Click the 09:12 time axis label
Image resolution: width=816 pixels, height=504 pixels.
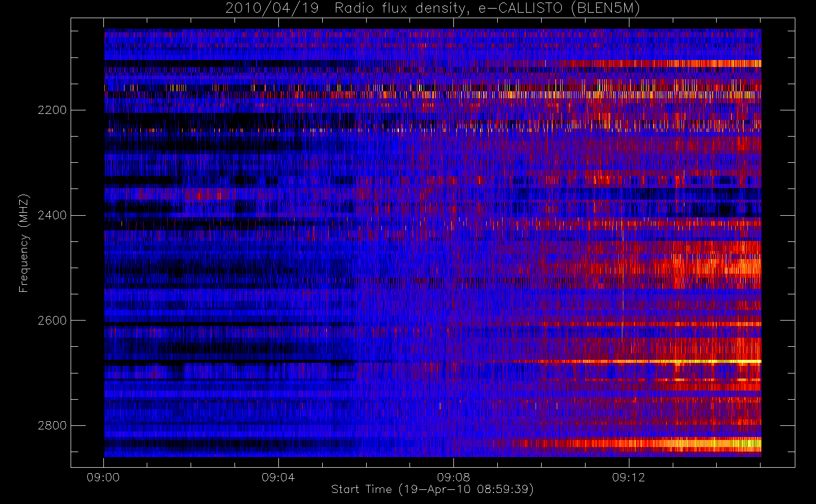(628, 477)
